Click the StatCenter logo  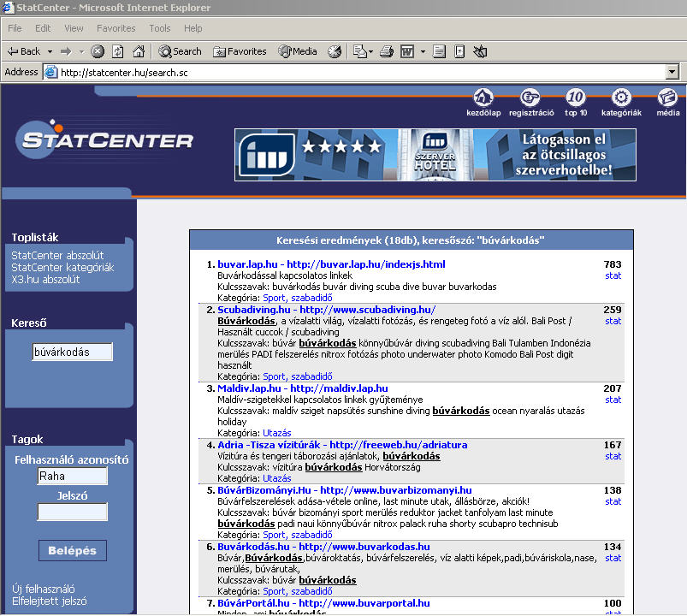click(x=104, y=139)
